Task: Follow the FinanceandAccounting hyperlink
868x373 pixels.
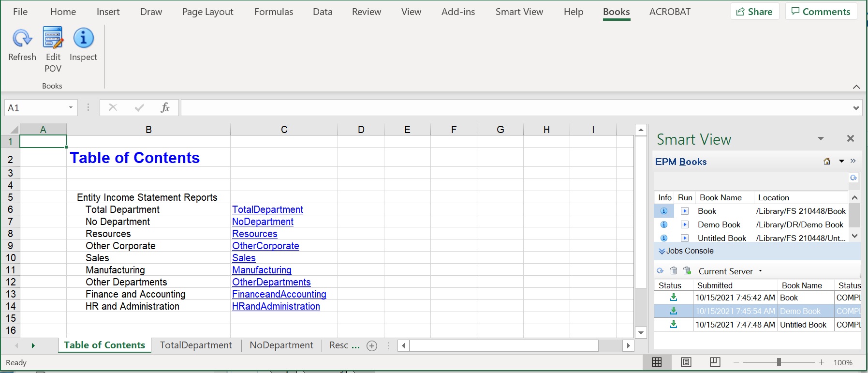Action: point(279,294)
